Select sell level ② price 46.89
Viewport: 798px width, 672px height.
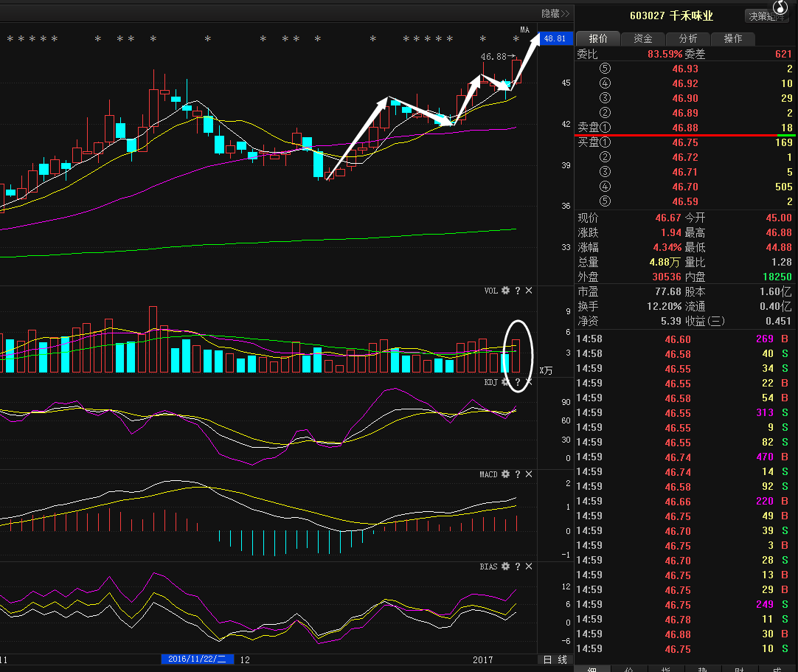pos(685,113)
